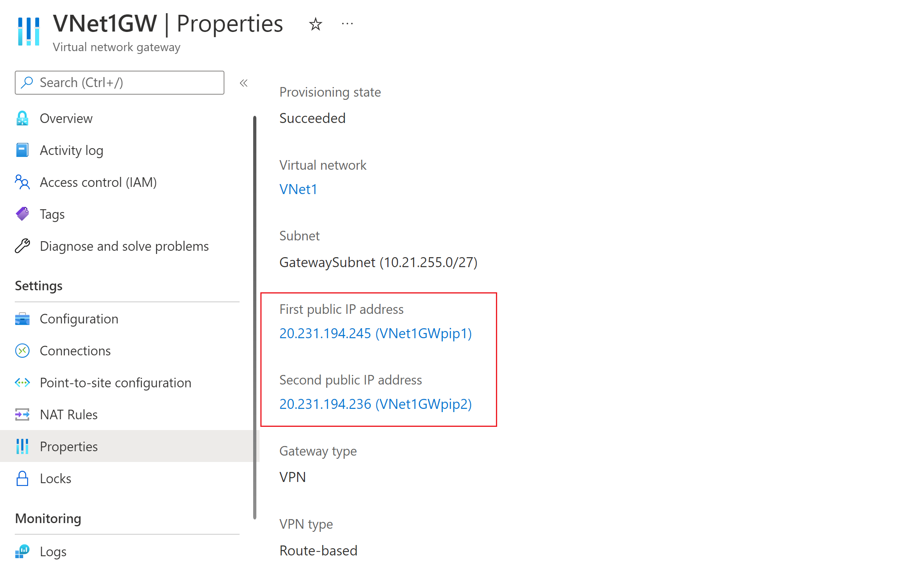Open the VNet1GWpip1 public IP link
924x571 pixels.
(x=375, y=333)
